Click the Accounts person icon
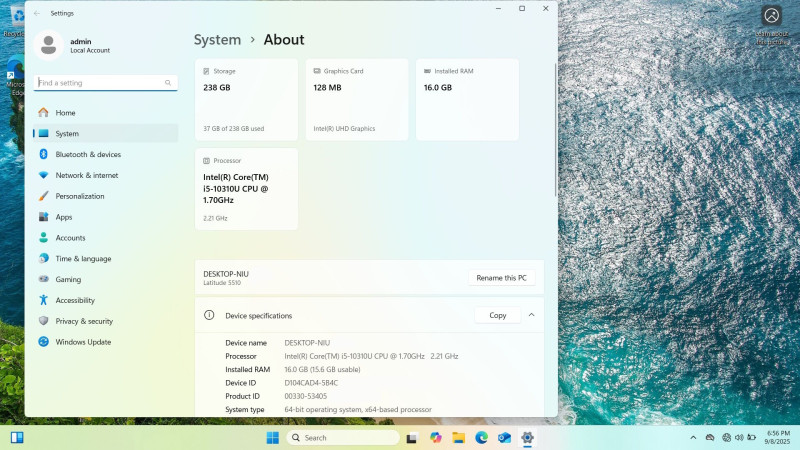Image resolution: width=800 pixels, height=450 pixels. click(x=43, y=238)
